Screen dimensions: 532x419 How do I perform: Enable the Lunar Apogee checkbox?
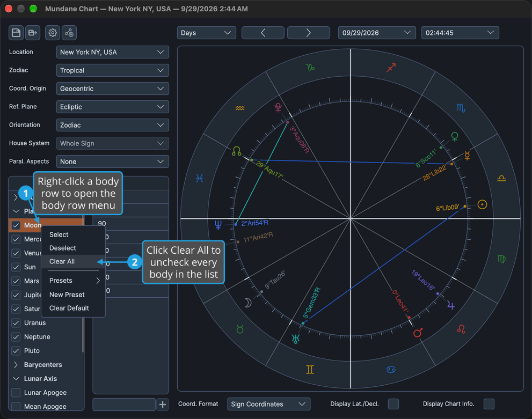point(16,393)
